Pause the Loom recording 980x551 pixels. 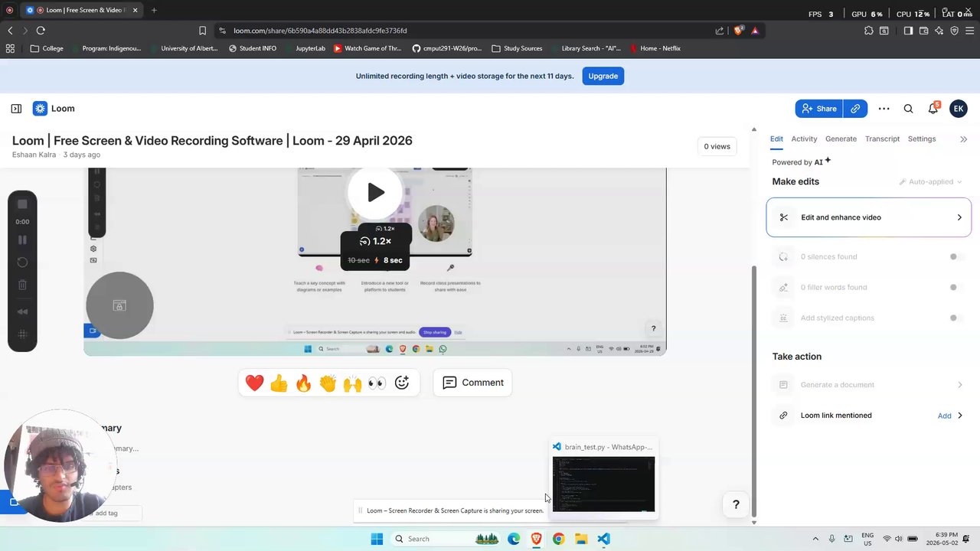tap(22, 240)
